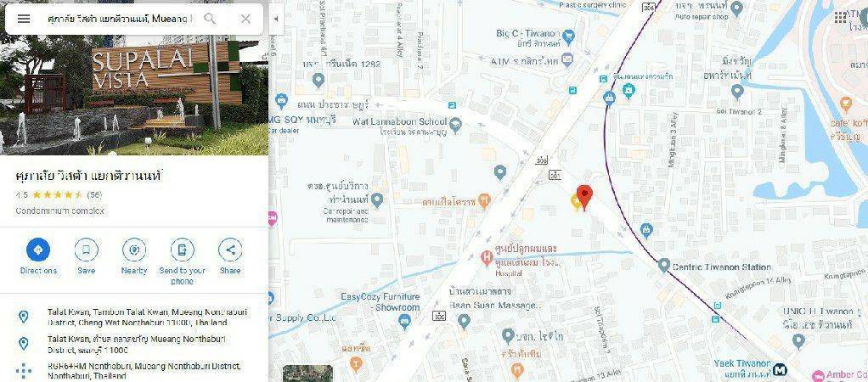Open the satellite view thumbnail
The width and height of the screenshot is (868, 382).
click(x=307, y=374)
